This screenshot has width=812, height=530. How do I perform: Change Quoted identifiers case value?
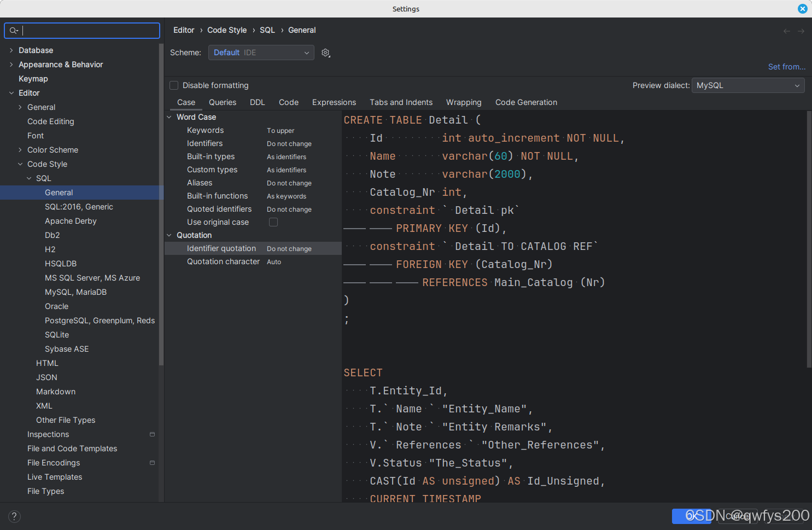(x=289, y=209)
